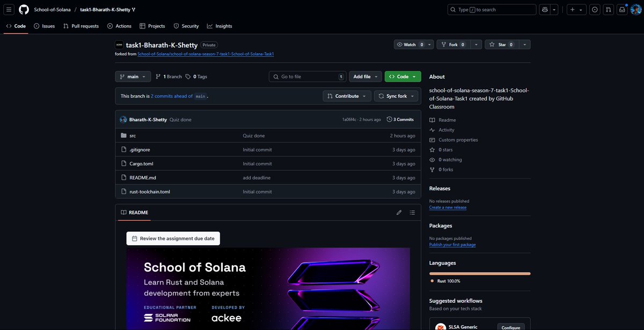This screenshot has height=330, width=644.
Task: Click the Go to file input
Action: [307, 77]
